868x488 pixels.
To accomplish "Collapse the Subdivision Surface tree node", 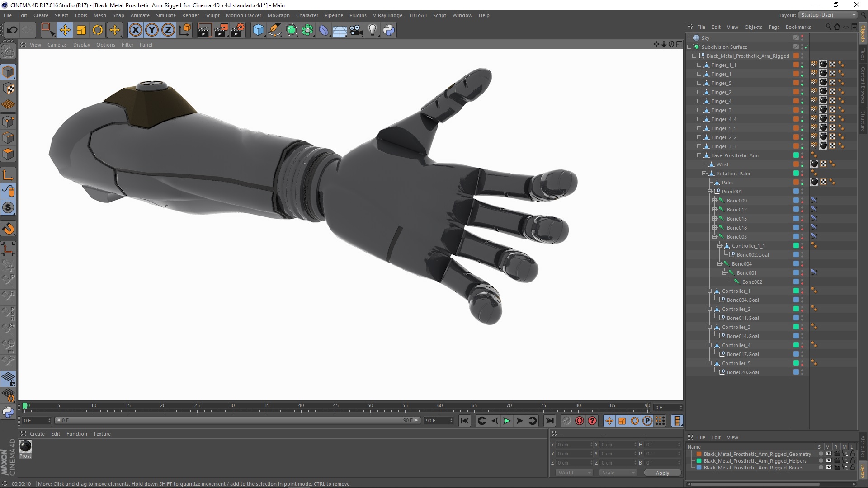I will pos(689,47).
